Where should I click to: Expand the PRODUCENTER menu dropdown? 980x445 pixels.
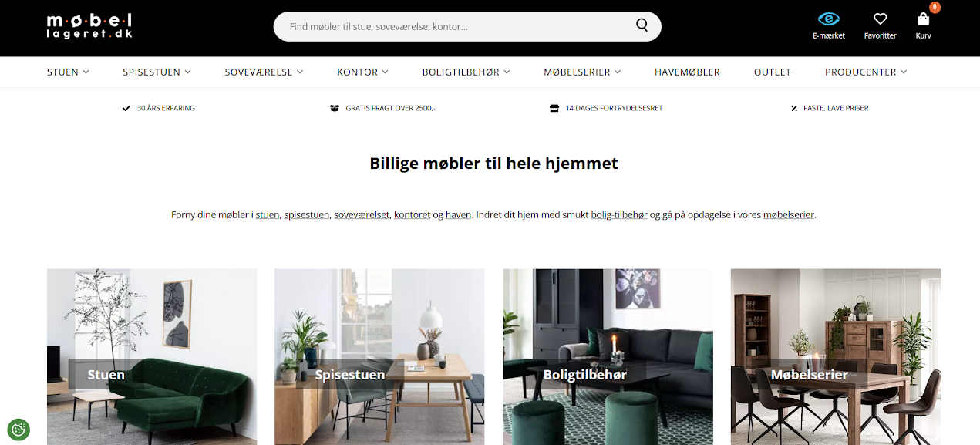[866, 72]
